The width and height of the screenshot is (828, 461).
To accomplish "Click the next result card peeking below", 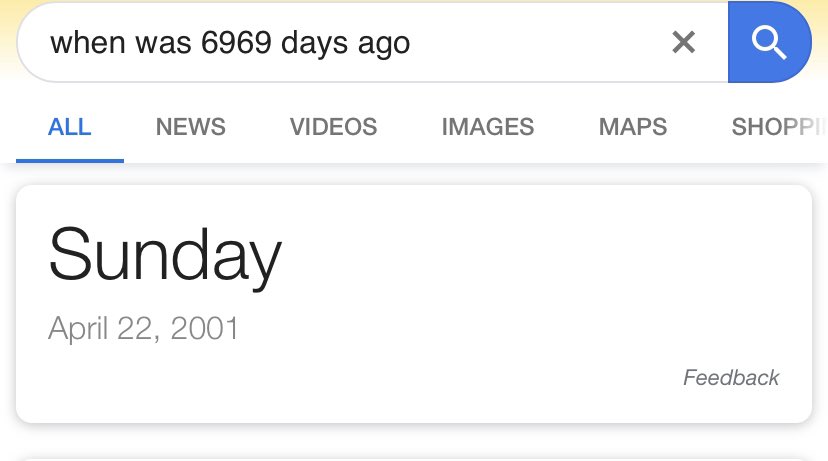I will pos(414,457).
